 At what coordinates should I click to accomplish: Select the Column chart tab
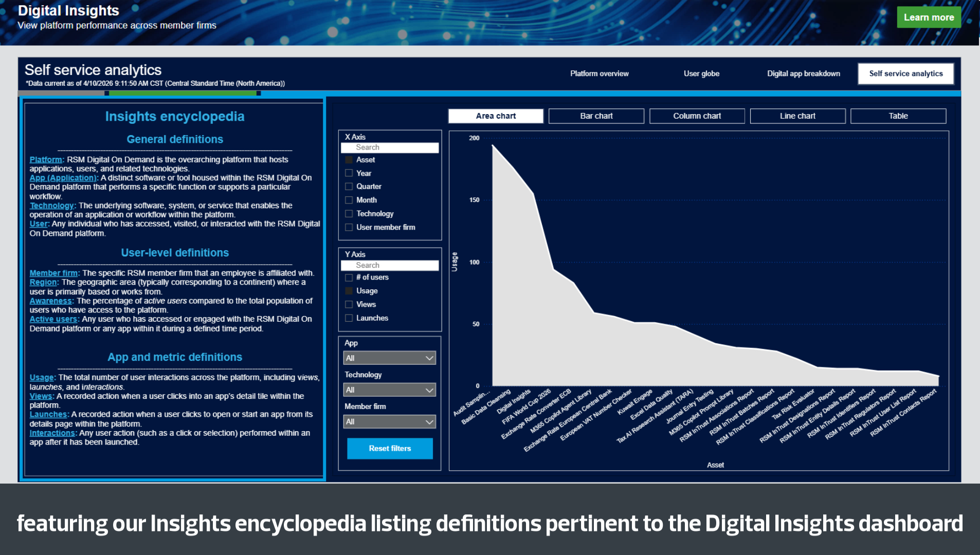click(x=697, y=116)
